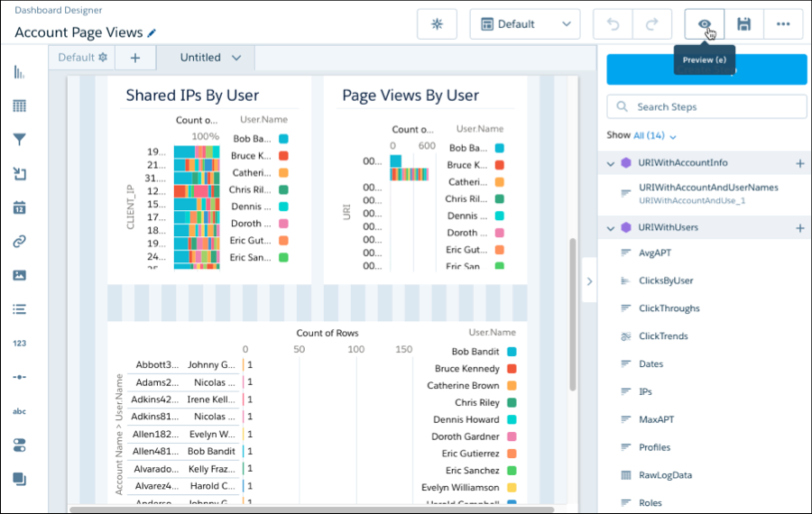Screen dimensions: 812x514
Task: Click the vertical canvas scrollbar
Action: [x=572, y=314]
